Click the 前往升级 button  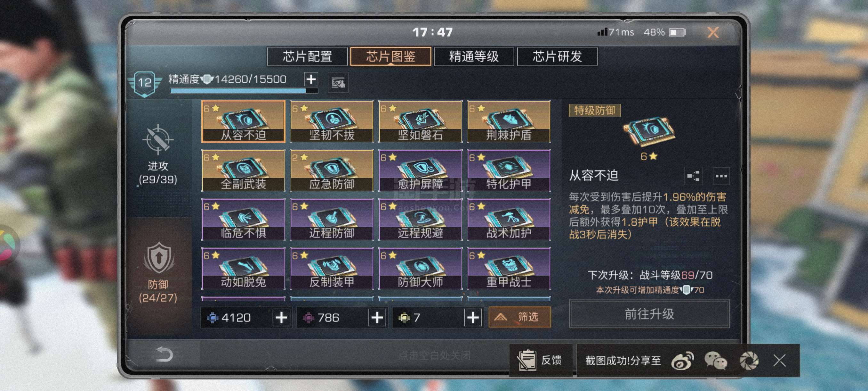point(649,314)
